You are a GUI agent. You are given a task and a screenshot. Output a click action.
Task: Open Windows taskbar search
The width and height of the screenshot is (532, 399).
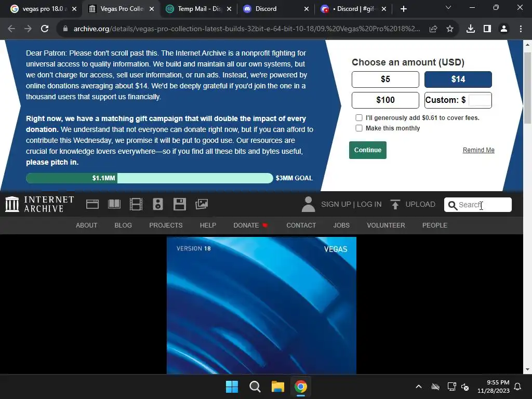[255, 387]
